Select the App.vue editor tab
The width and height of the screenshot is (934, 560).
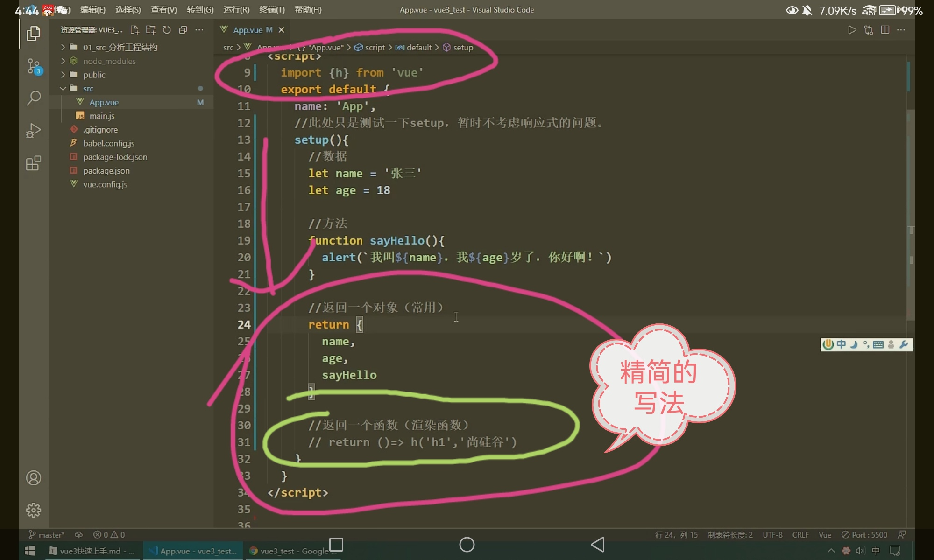pos(248,30)
